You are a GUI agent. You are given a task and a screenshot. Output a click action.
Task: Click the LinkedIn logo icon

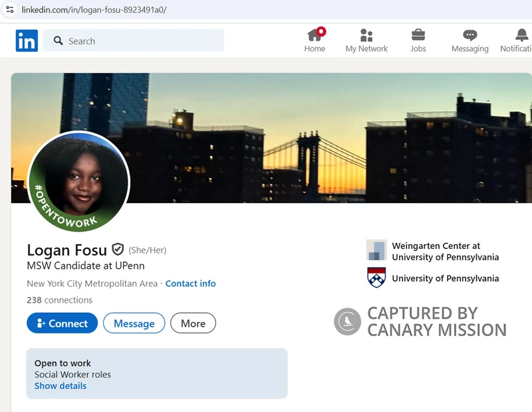pos(27,41)
